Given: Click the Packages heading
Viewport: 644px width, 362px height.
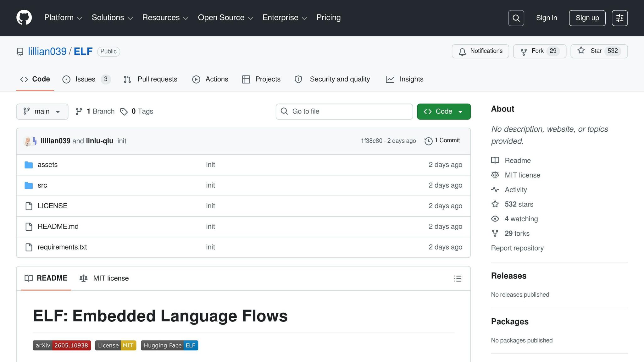Looking at the screenshot, I should 510,321.
